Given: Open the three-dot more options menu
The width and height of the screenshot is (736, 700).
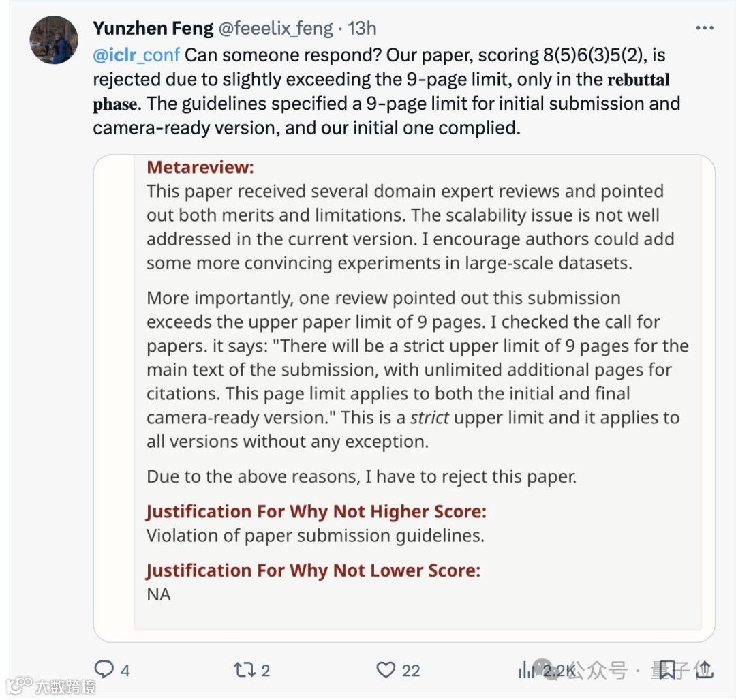Looking at the screenshot, I should tap(704, 28).
